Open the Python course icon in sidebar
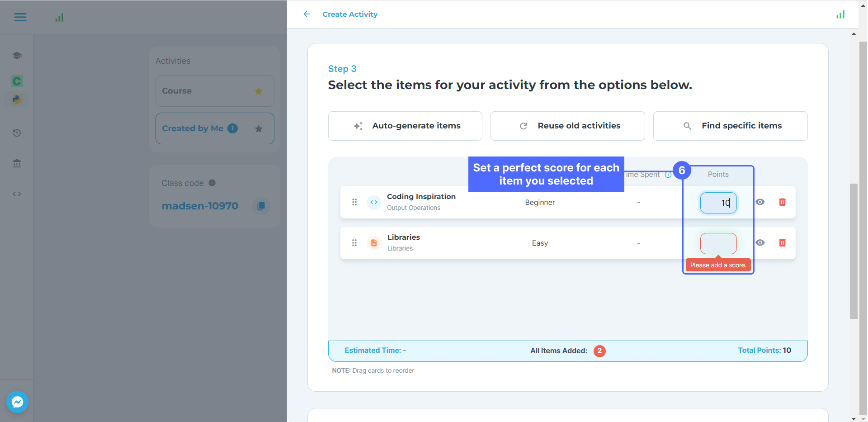Viewport: 868px width, 422px height. click(17, 100)
